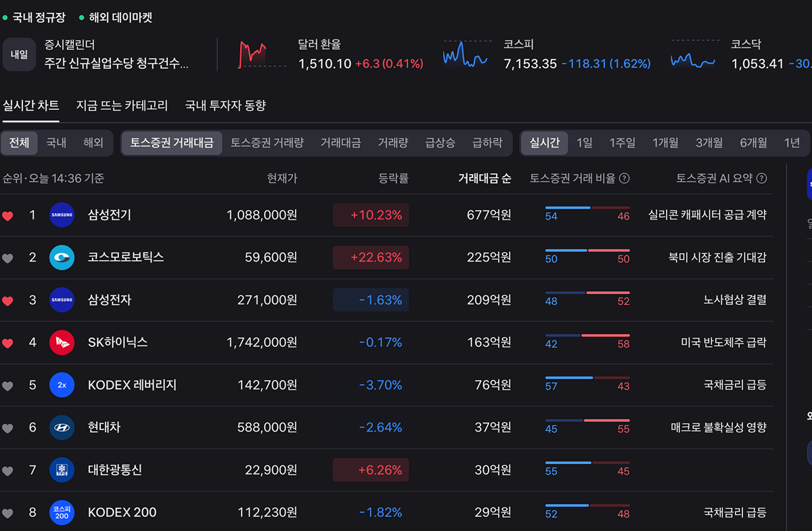
Task: Select 급하락 sorting option
Action: coord(488,143)
